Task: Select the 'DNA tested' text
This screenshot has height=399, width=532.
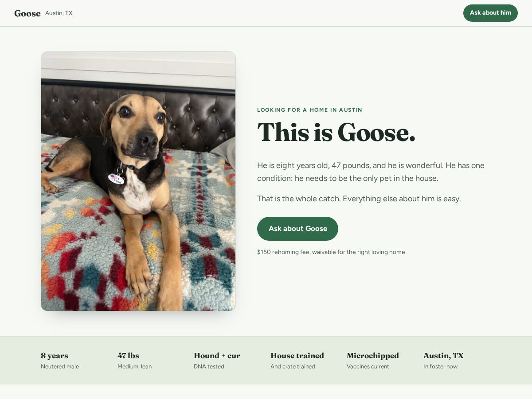Action: coord(209,367)
